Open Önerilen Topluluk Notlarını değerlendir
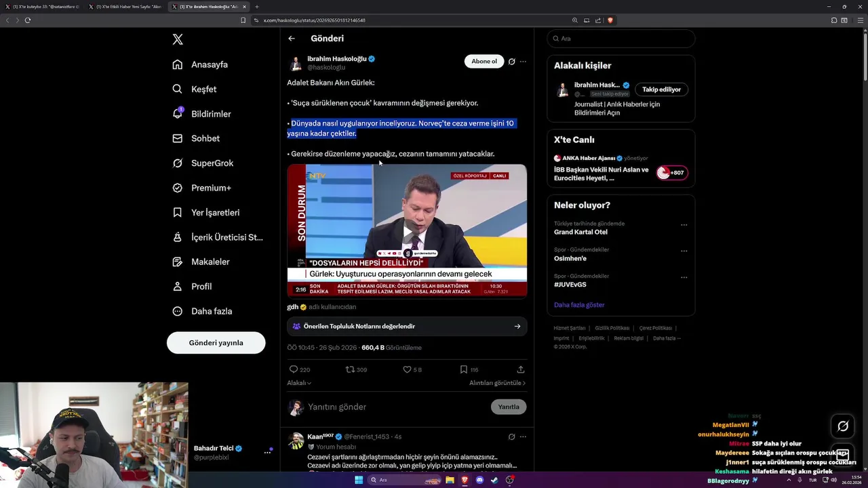The width and height of the screenshot is (868, 488). coord(407,326)
